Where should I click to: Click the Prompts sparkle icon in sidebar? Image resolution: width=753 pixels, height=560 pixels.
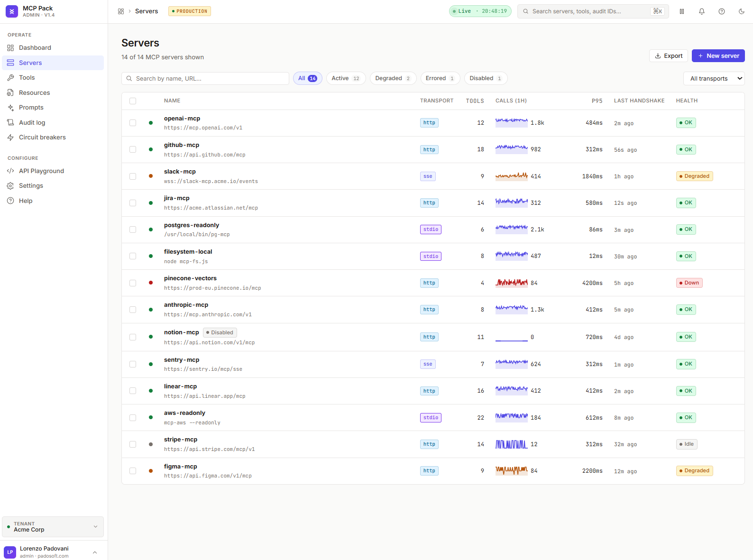point(10,108)
